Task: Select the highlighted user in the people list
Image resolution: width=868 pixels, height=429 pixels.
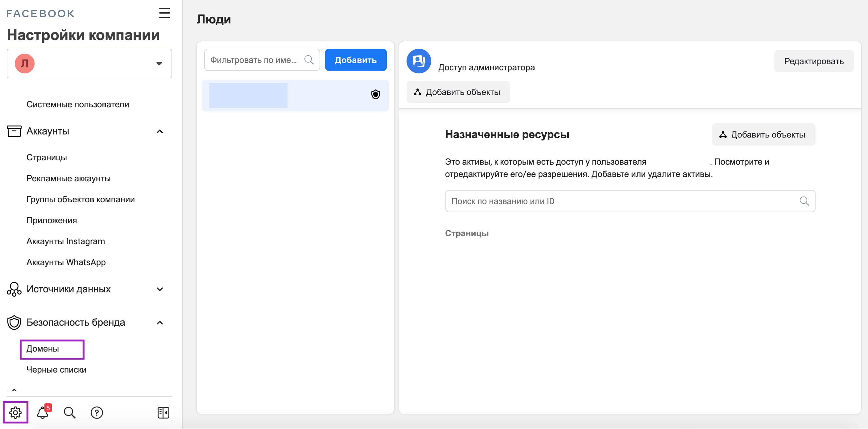Action: tap(295, 95)
